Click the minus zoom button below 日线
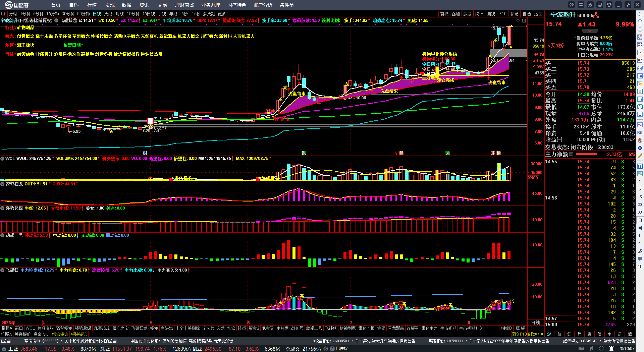This screenshot has width=644, height=352. 540,328
